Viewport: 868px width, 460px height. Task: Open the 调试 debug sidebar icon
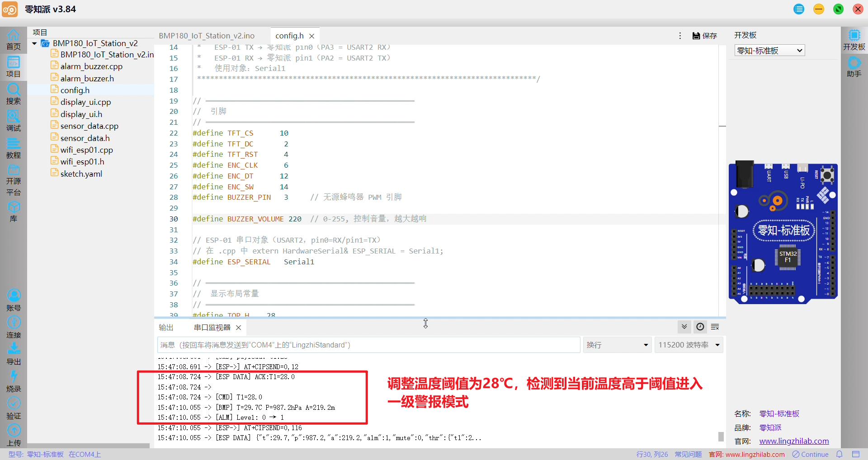pyautogui.click(x=14, y=121)
